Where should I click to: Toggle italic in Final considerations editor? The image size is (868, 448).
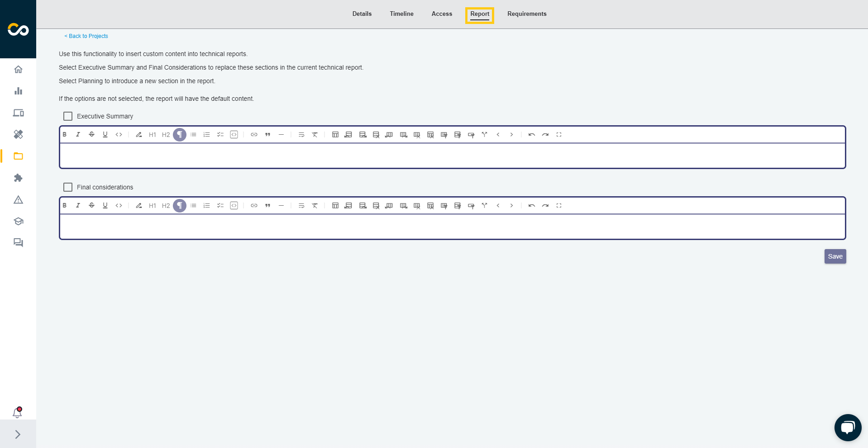[x=78, y=206]
